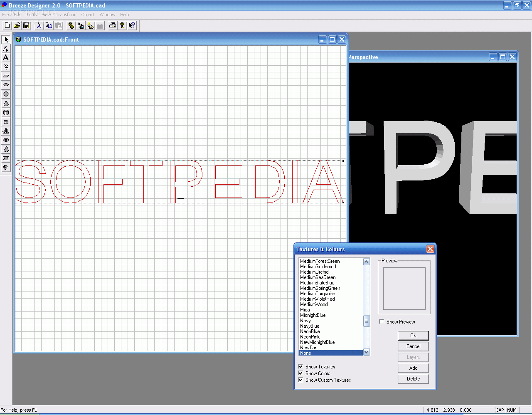Click the texture list scrollbar thumb
This screenshot has width=532, height=415.
(367, 321)
